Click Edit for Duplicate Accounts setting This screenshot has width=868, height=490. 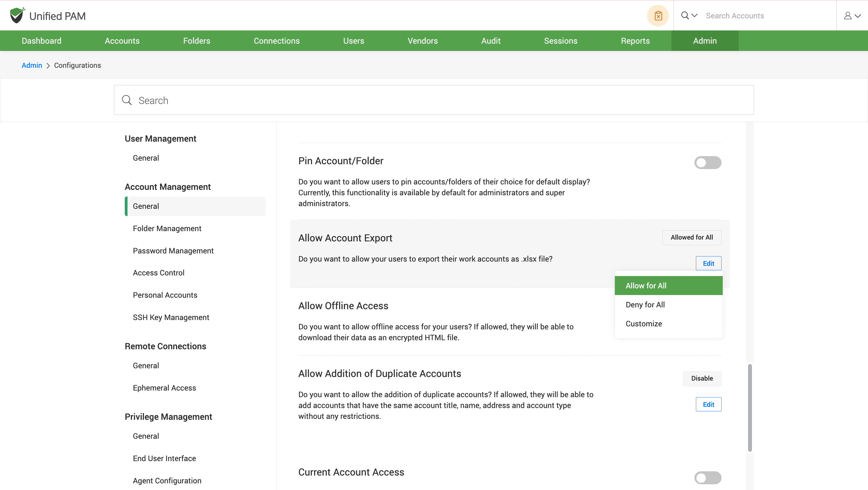(708, 404)
